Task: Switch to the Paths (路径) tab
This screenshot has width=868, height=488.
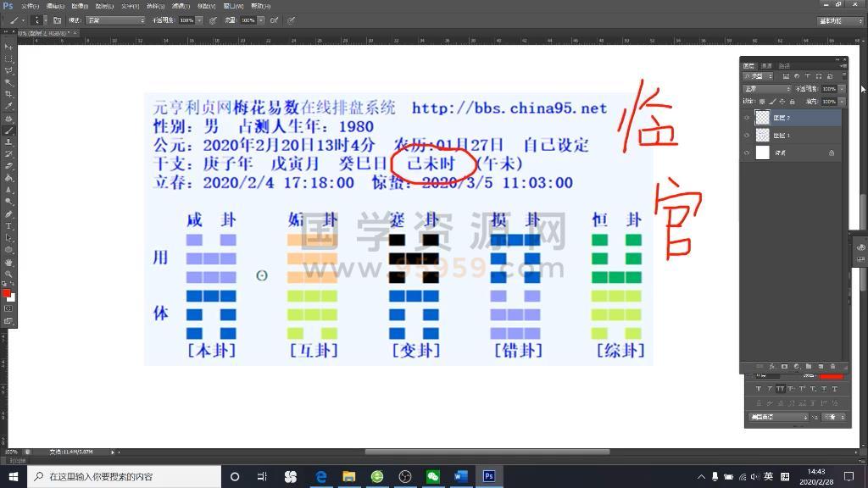Action: (784, 66)
